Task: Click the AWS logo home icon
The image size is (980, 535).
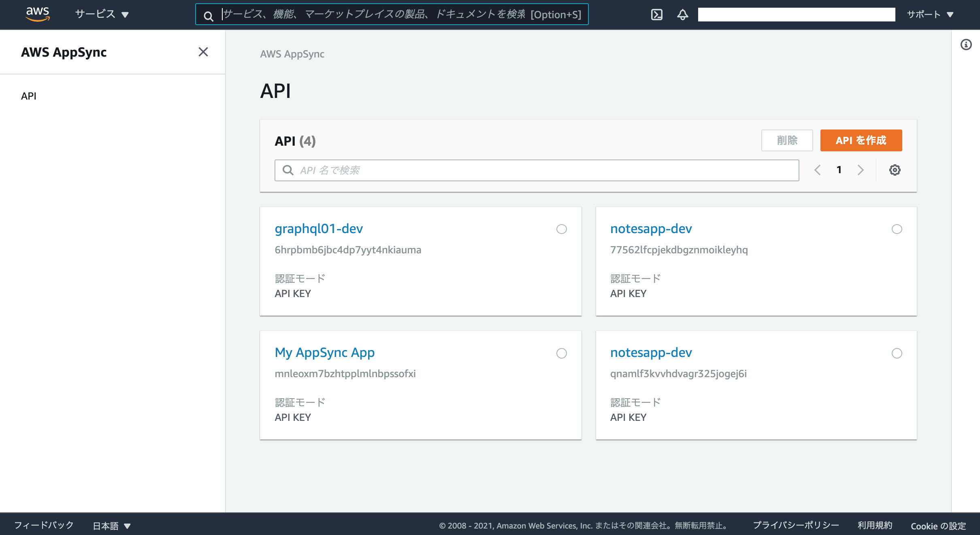Action: point(37,14)
